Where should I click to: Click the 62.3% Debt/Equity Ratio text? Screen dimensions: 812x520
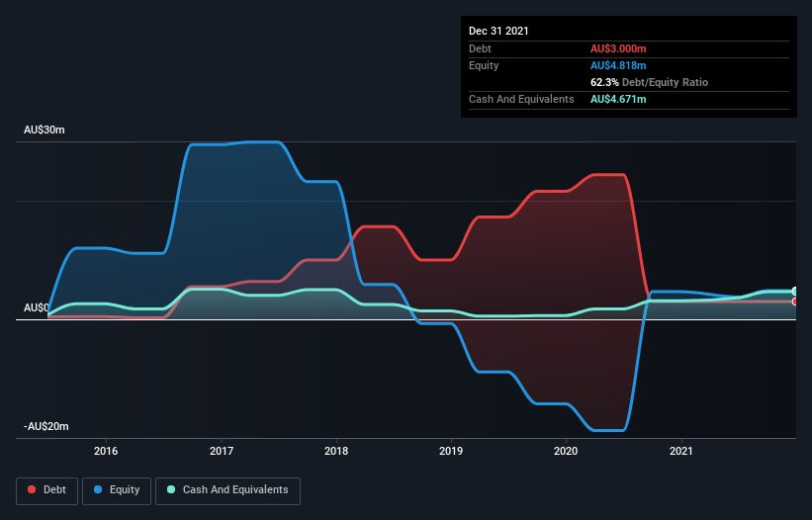(650, 82)
